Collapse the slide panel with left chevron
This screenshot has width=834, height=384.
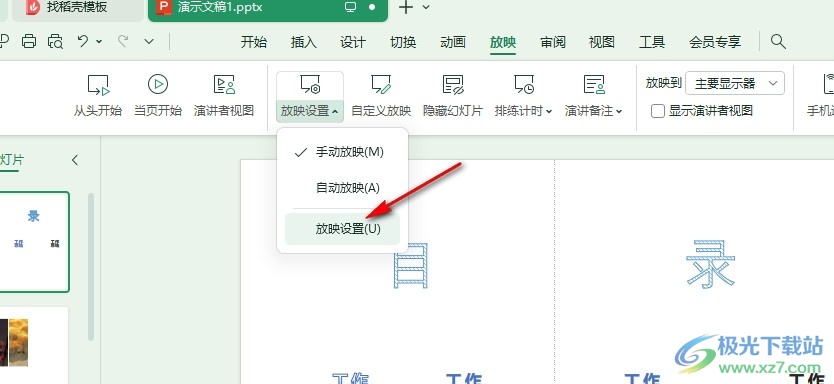coord(75,160)
